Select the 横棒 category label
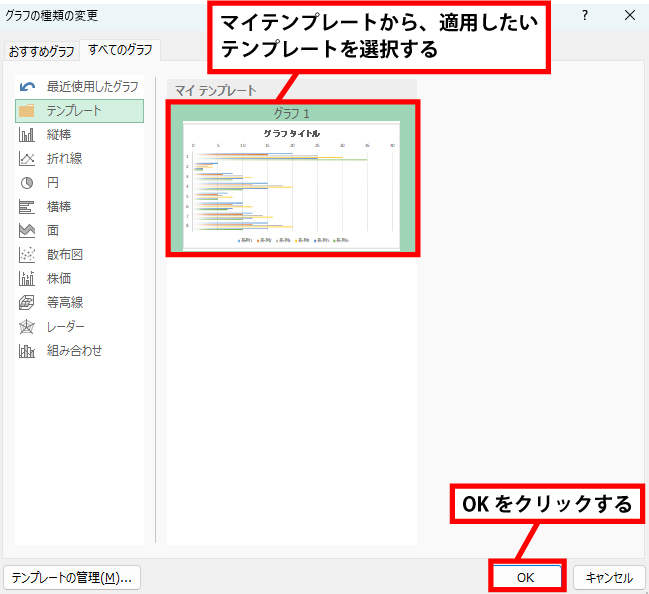Image resolution: width=649 pixels, height=594 pixels. (x=59, y=207)
